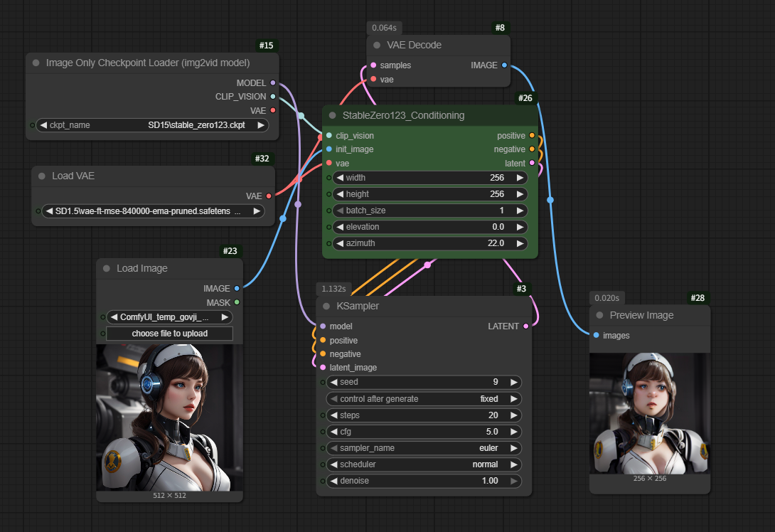
Task: Collapse the KSampler node via its title dot
Action: [x=326, y=307]
